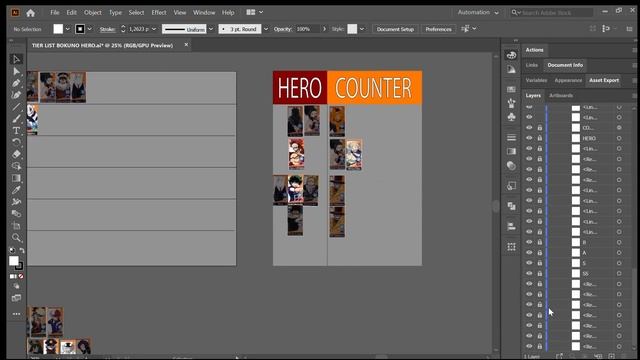Select the Eyedropper tool

tap(16, 190)
